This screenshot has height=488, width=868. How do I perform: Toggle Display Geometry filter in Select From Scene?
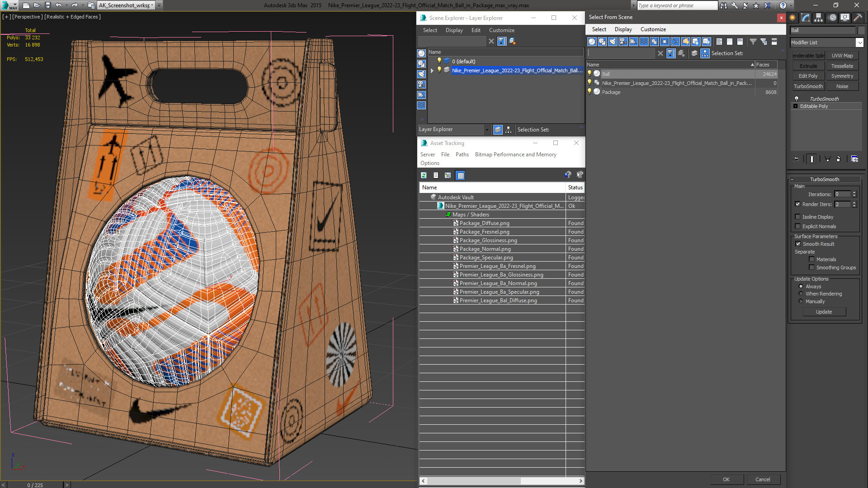tap(592, 42)
